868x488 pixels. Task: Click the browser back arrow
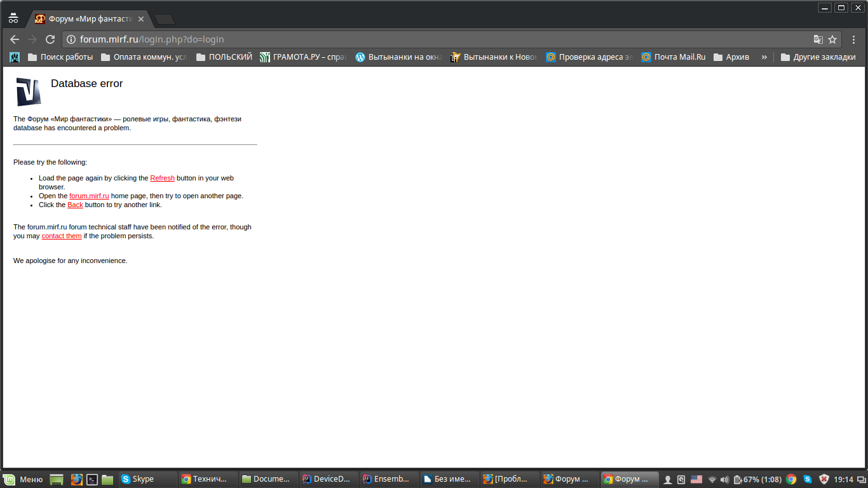(x=15, y=39)
